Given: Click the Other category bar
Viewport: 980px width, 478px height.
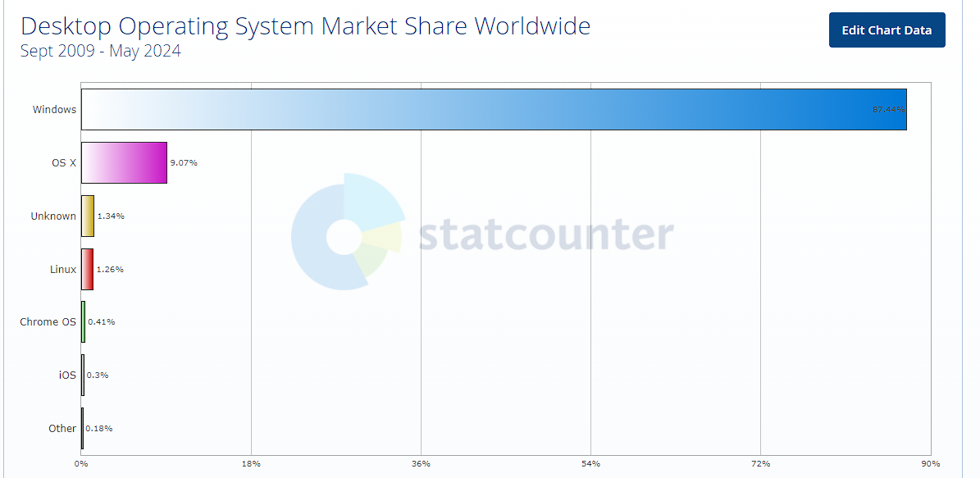Looking at the screenshot, I should click(82, 428).
